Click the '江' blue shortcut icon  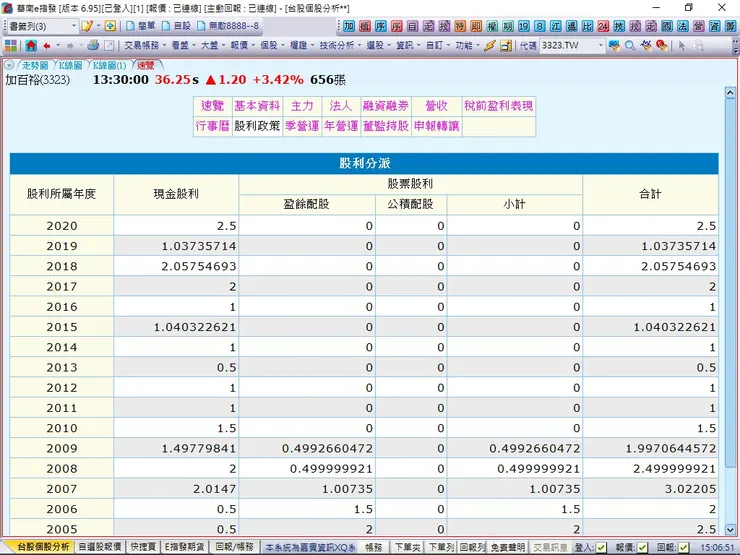click(x=555, y=26)
